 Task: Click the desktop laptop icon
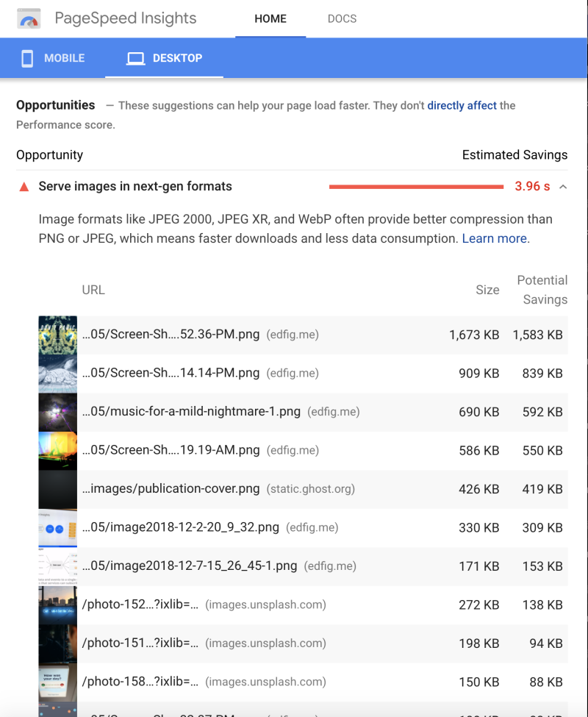[136, 59]
